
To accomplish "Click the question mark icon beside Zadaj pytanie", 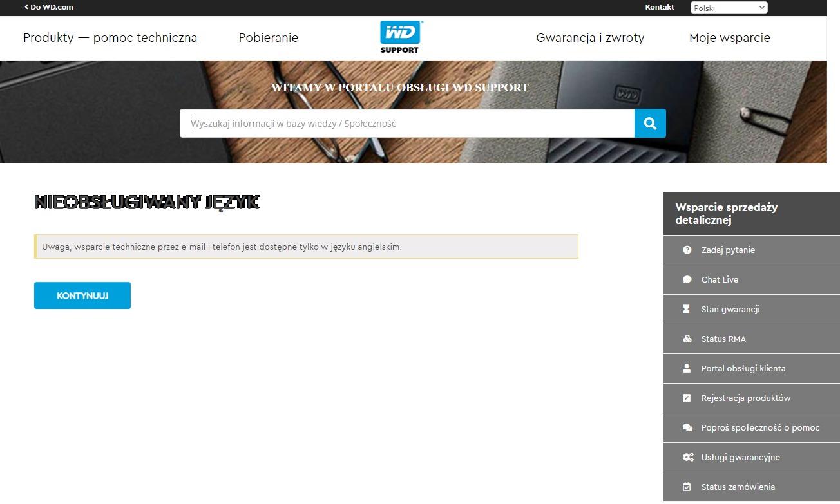I will coord(687,250).
